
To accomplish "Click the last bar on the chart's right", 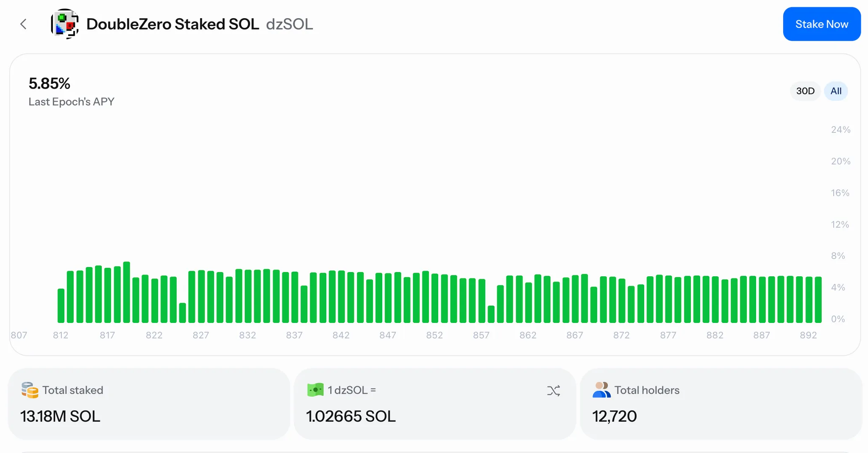I will [x=818, y=300].
